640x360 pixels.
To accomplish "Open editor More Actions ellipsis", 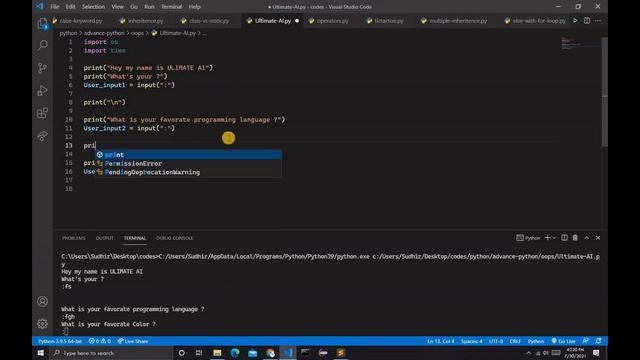I will 598,20.
